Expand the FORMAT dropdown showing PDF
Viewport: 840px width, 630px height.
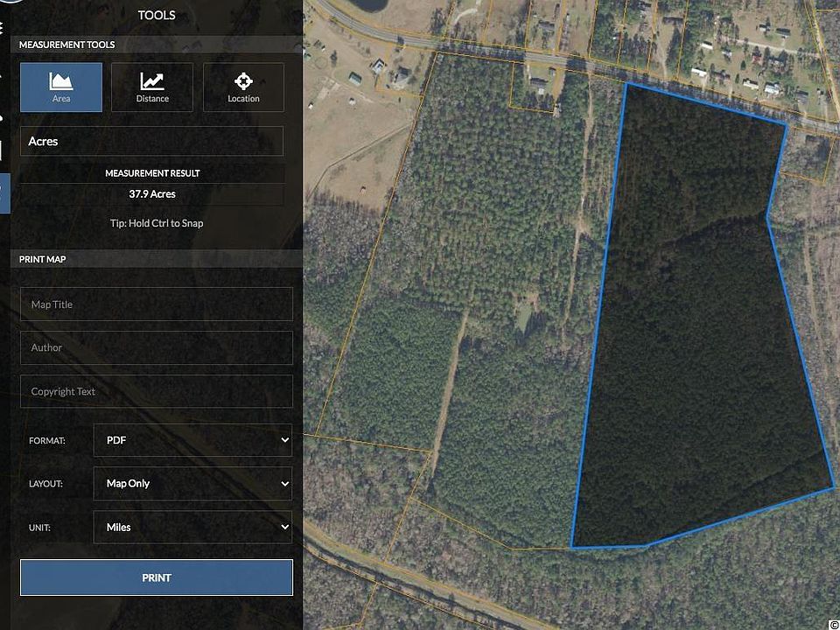192,440
